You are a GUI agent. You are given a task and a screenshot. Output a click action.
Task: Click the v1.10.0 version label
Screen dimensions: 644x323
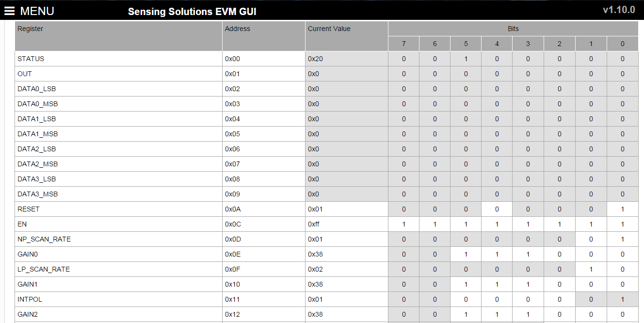(619, 10)
